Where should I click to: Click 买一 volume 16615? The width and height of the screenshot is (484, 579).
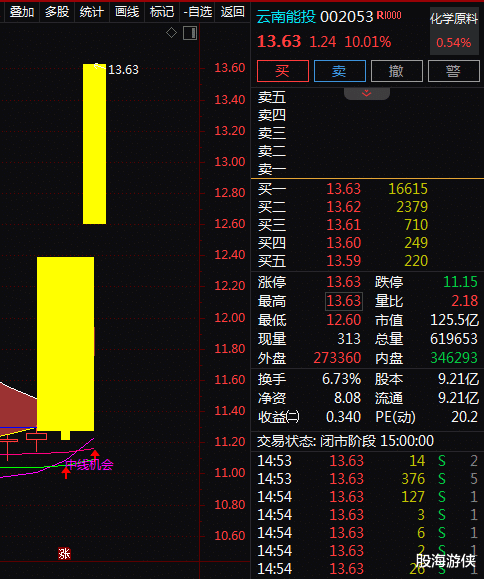tap(408, 189)
